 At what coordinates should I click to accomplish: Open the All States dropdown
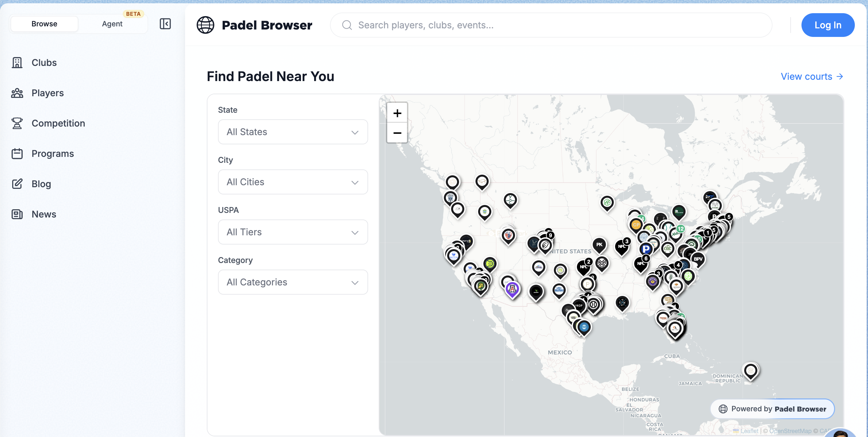pyautogui.click(x=293, y=132)
